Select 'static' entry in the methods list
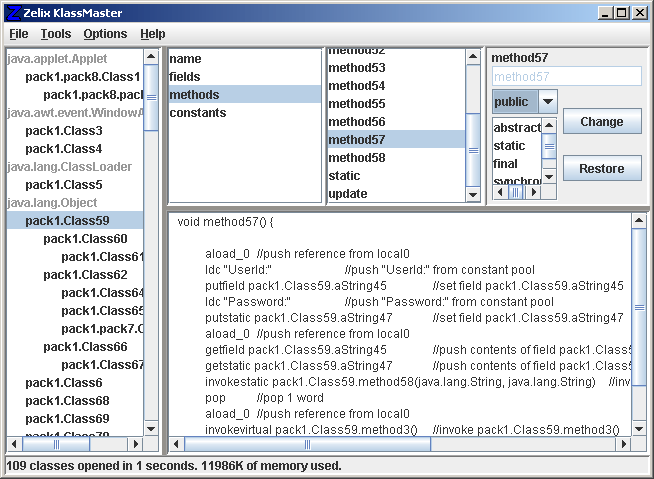 pos(396,175)
